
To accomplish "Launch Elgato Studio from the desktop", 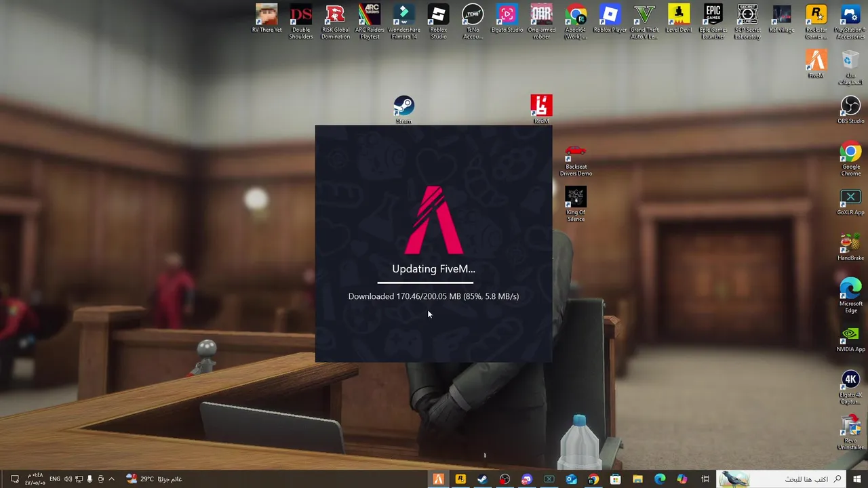I will (507, 19).
